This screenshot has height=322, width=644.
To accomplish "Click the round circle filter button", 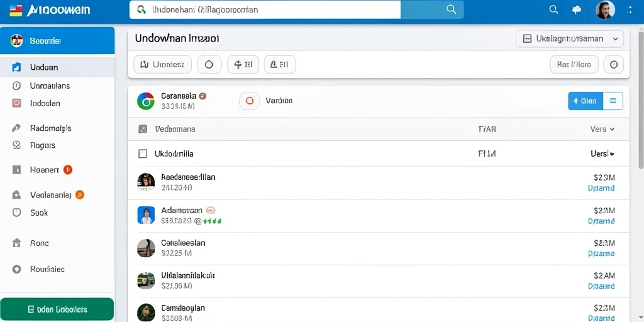I will coord(209,65).
